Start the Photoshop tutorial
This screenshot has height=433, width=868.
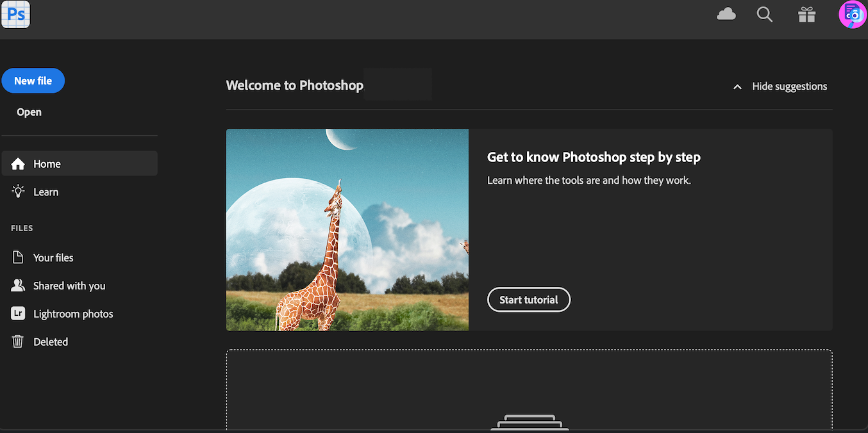[x=529, y=300]
